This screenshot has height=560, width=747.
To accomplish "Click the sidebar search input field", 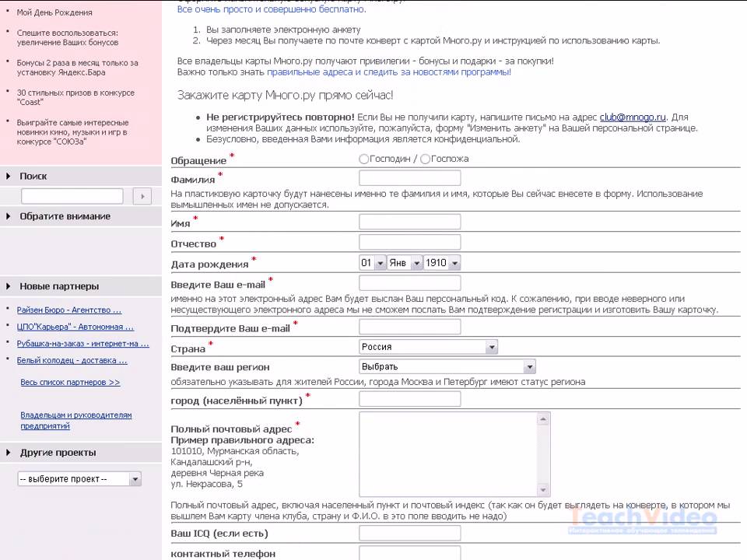I will (x=72, y=196).
